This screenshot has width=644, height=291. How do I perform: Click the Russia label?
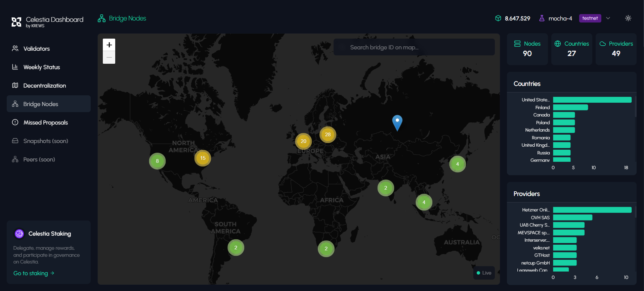pyautogui.click(x=544, y=153)
